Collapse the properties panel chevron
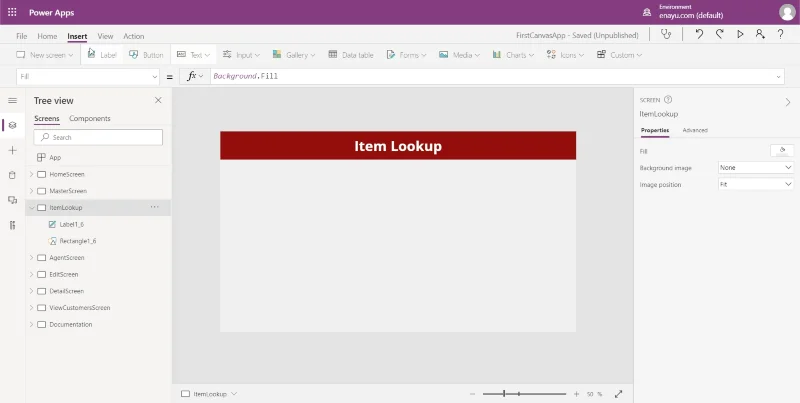Image resolution: width=800 pixels, height=403 pixels. pyautogui.click(x=788, y=103)
